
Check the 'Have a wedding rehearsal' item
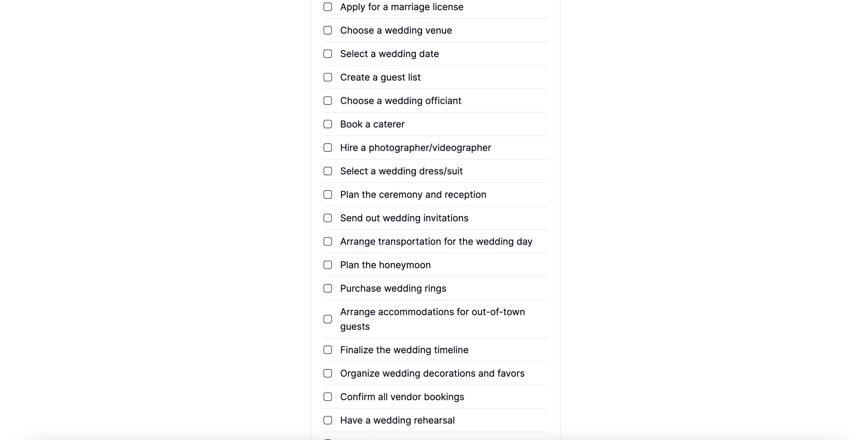click(328, 420)
